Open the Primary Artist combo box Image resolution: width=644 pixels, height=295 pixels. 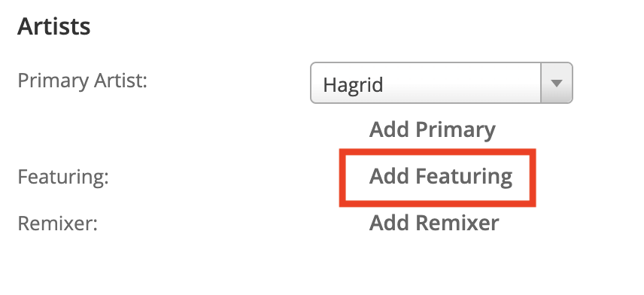pos(441,83)
